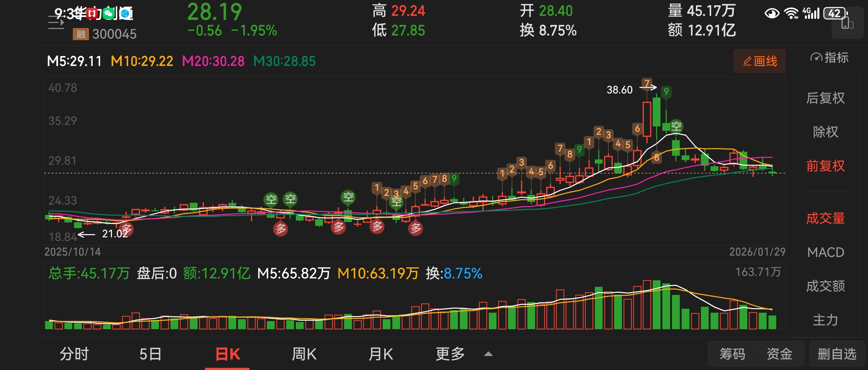Select 前复权 price adjustment option
868x370 pixels.
[825, 166]
